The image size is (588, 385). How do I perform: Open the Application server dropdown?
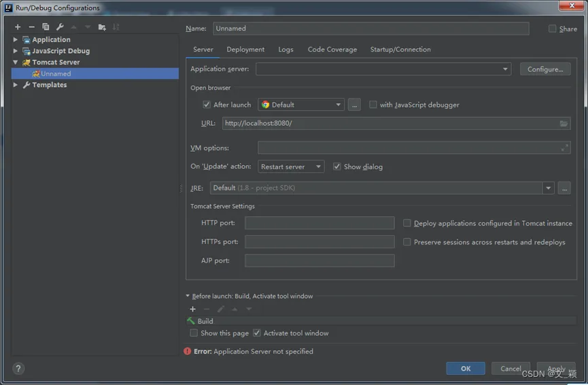click(x=505, y=69)
